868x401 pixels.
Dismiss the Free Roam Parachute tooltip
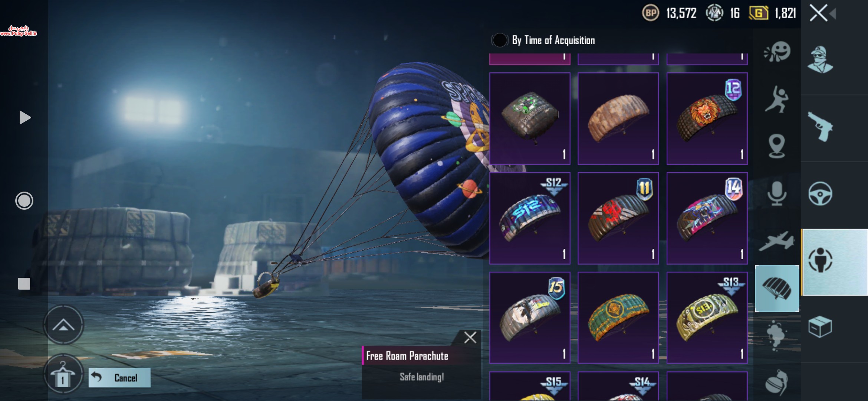(x=470, y=338)
